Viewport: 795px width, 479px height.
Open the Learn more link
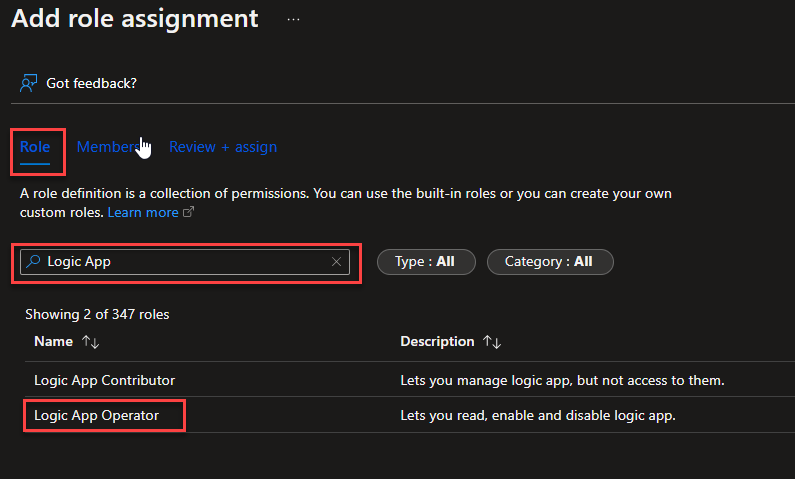143,212
